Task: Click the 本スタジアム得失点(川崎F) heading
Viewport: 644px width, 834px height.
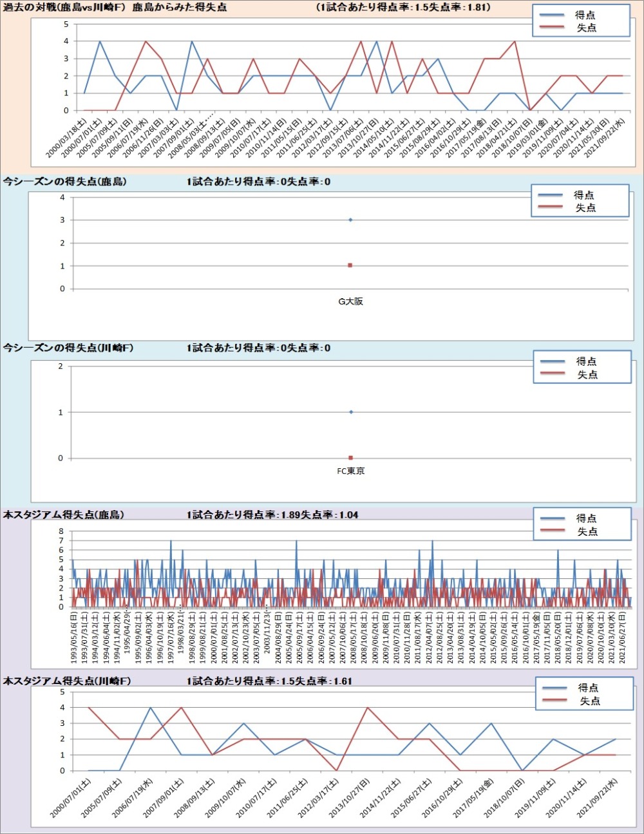Action: [x=67, y=681]
